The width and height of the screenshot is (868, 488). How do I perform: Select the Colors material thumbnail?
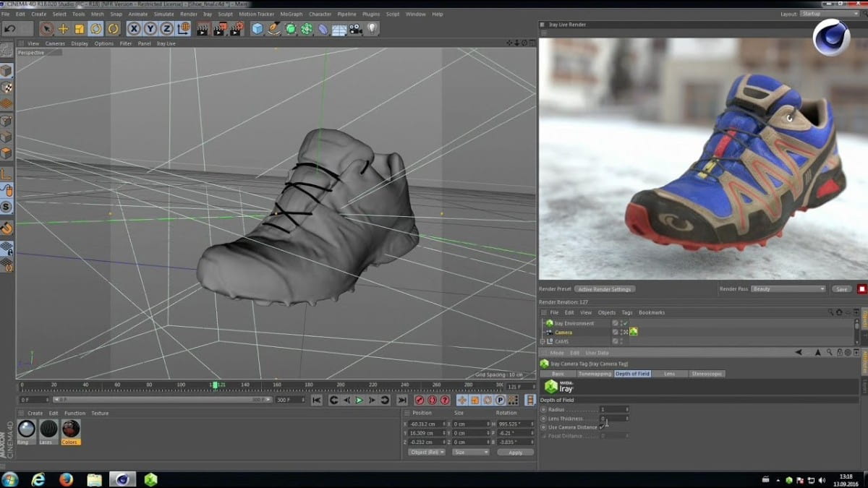click(x=70, y=429)
